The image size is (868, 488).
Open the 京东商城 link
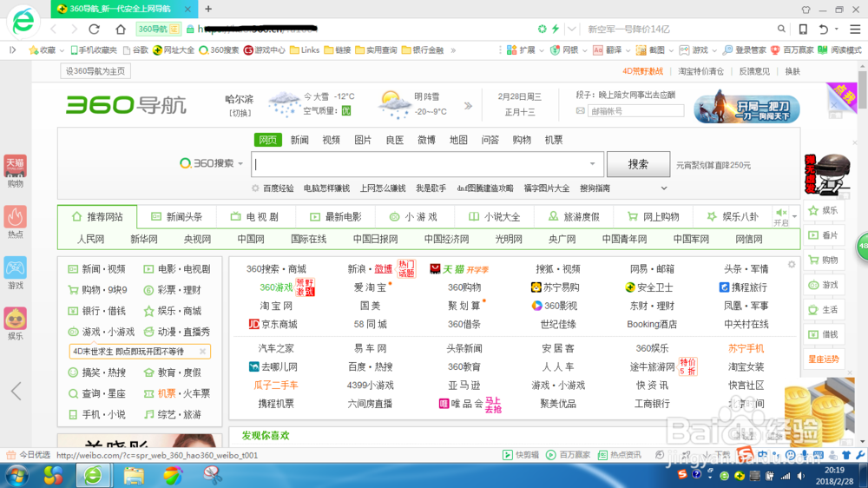coord(273,324)
